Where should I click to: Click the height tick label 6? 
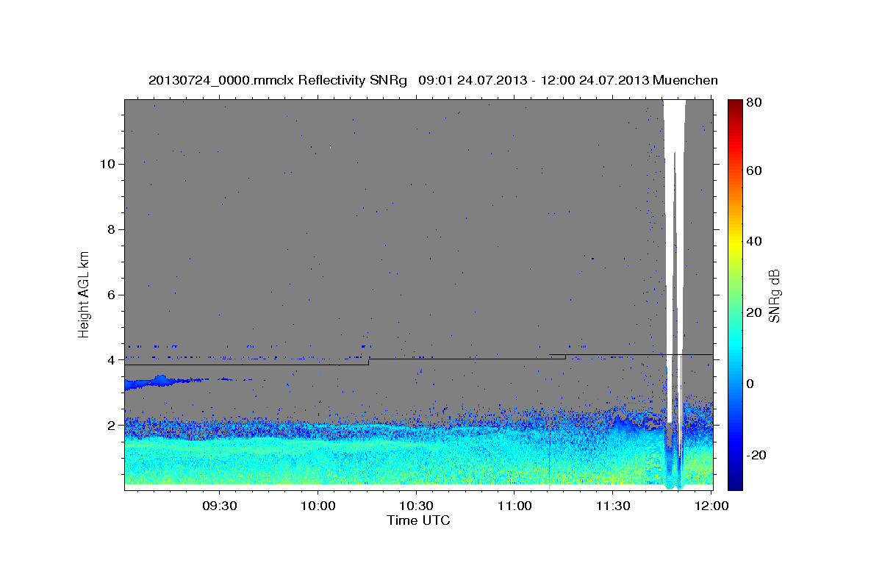[111, 295]
